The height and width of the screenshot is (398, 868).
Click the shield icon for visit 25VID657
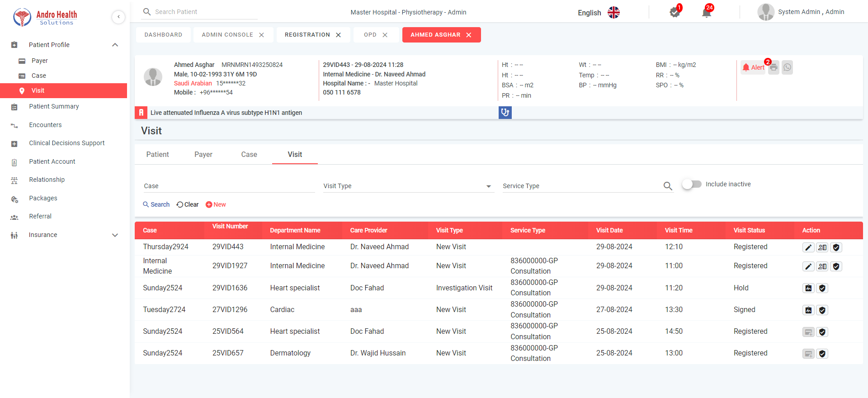click(x=822, y=354)
